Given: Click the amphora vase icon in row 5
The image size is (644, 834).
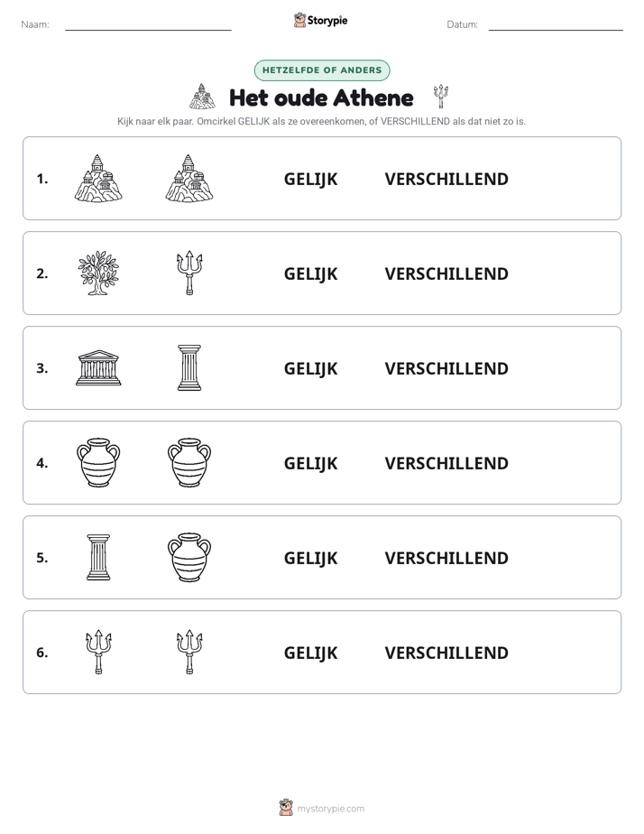Looking at the screenshot, I should pos(189,557).
